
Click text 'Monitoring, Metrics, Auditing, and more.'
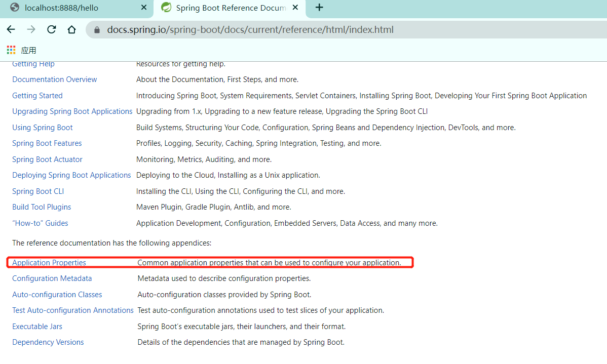(204, 159)
